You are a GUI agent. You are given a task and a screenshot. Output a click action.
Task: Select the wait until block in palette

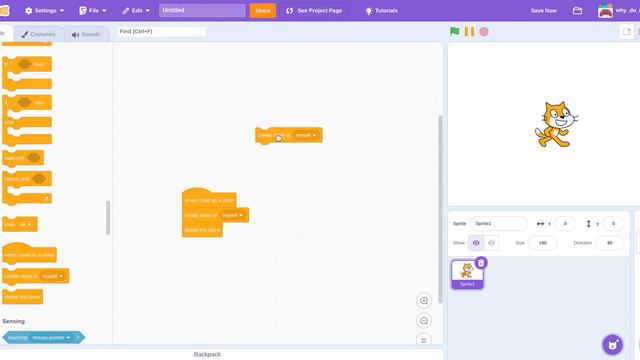pyautogui.click(x=23, y=158)
